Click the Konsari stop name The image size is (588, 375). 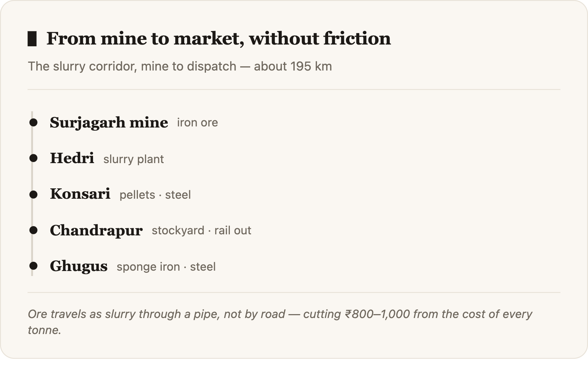click(x=80, y=194)
